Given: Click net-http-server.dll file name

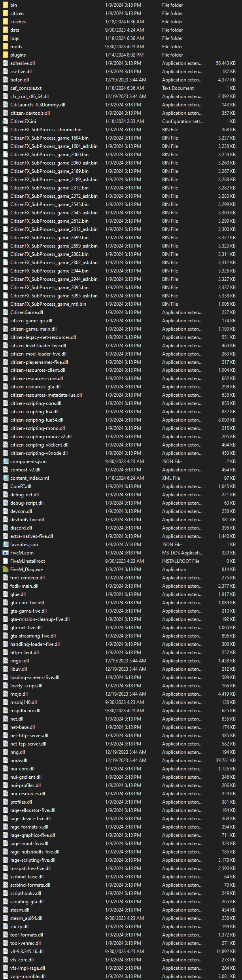Looking at the screenshot, I should pyautogui.click(x=29, y=735).
